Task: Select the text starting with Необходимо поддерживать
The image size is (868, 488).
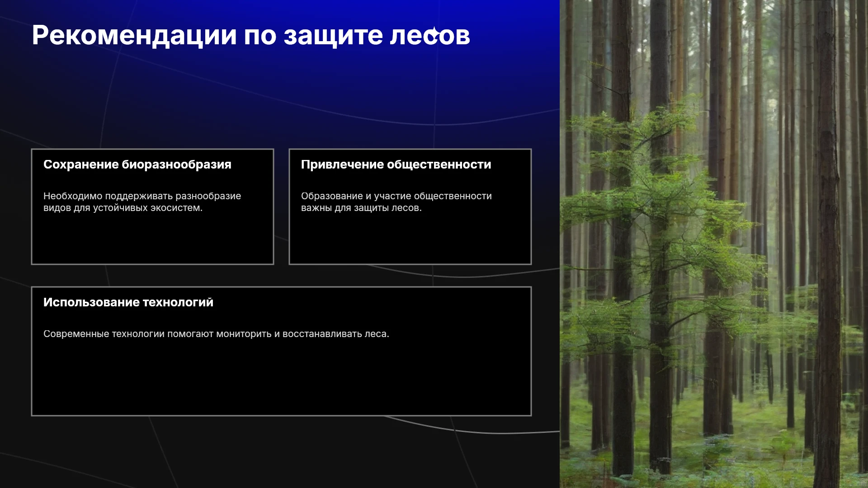Action: point(142,202)
